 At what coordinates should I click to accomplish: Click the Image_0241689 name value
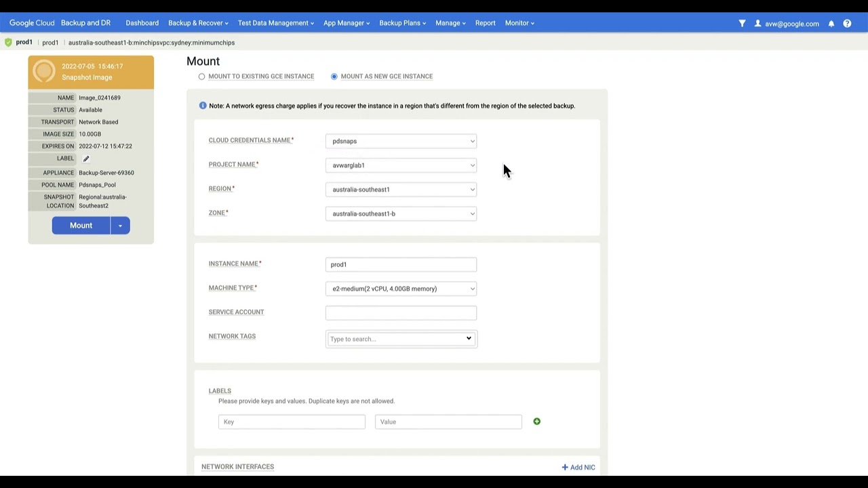click(x=100, y=98)
